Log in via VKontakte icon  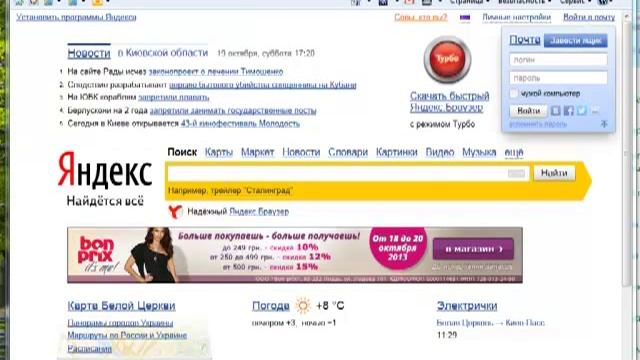pyautogui.click(x=556, y=111)
